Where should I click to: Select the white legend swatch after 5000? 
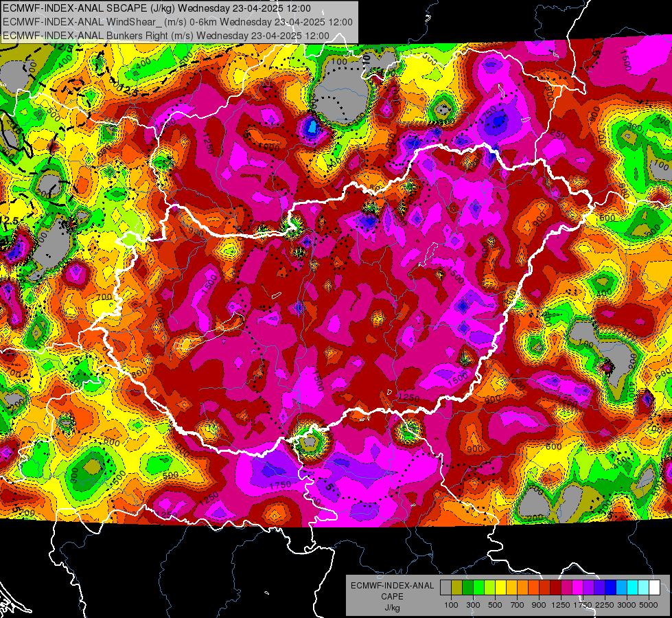pos(655,587)
